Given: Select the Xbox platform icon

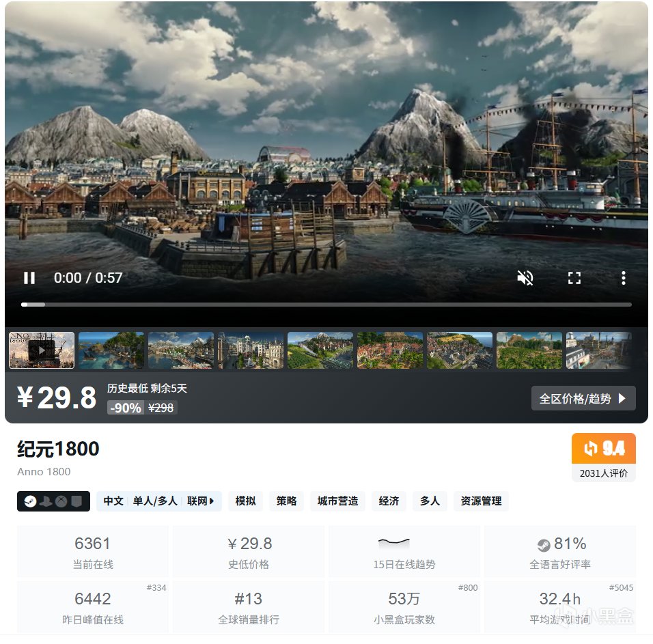Looking at the screenshot, I should pos(61,501).
